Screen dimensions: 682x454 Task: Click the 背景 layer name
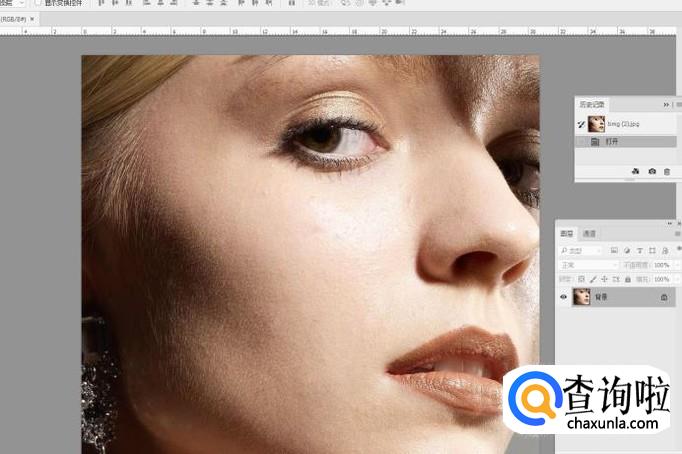click(601, 297)
